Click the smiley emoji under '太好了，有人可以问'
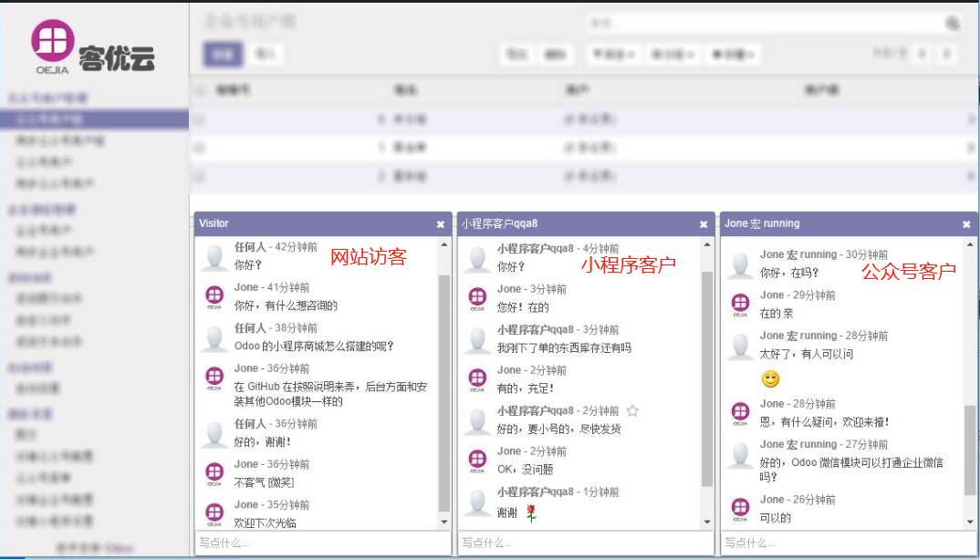This screenshot has height=559, width=980. (x=771, y=378)
